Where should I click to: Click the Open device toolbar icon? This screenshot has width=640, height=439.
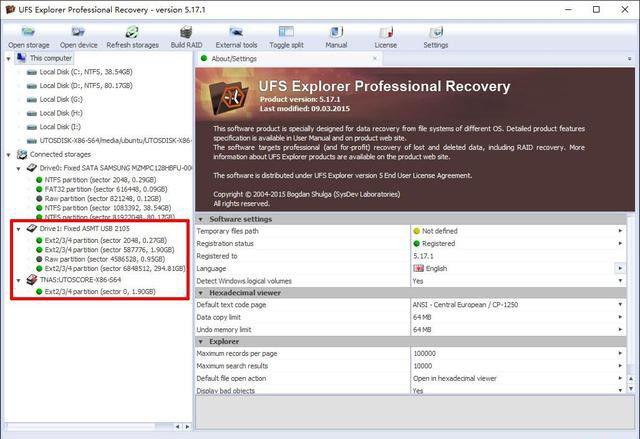point(78,32)
